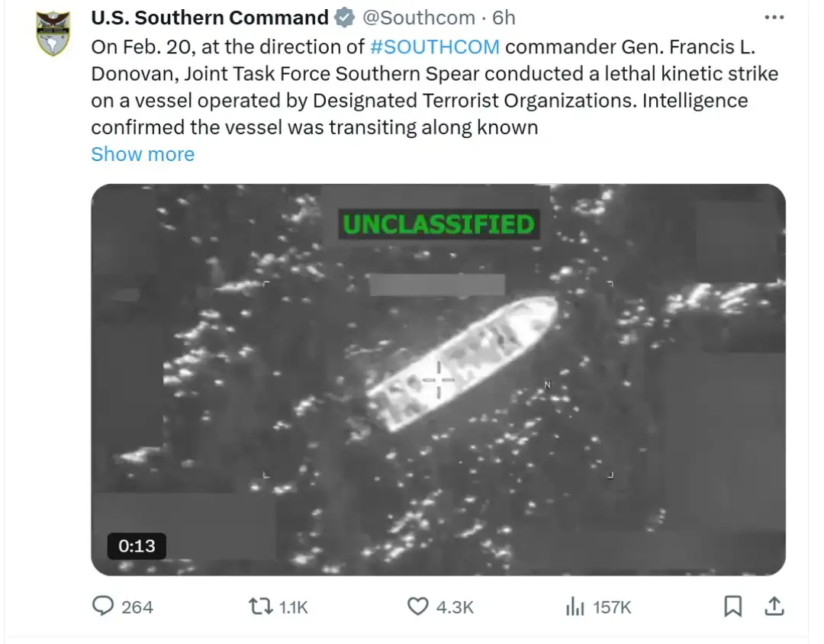This screenshot has width=824, height=644.
Task: Click the U.S. Southern Command display name
Action: (210, 18)
